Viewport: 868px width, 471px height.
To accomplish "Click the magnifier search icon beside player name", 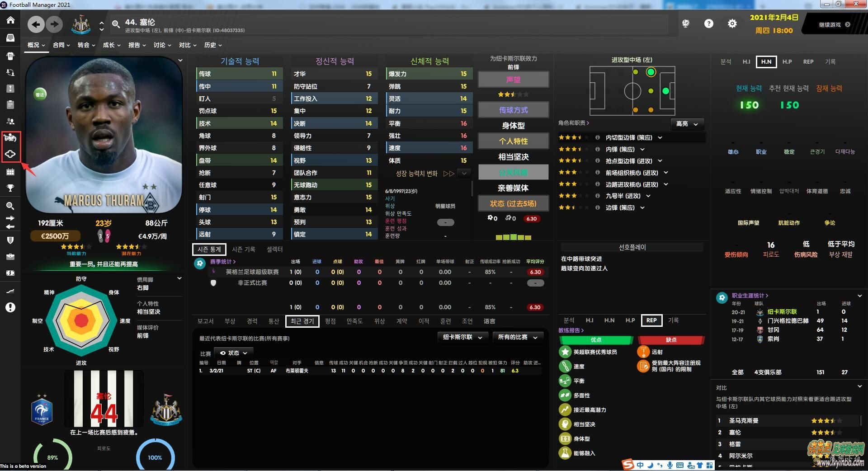I will (x=116, y=24).
